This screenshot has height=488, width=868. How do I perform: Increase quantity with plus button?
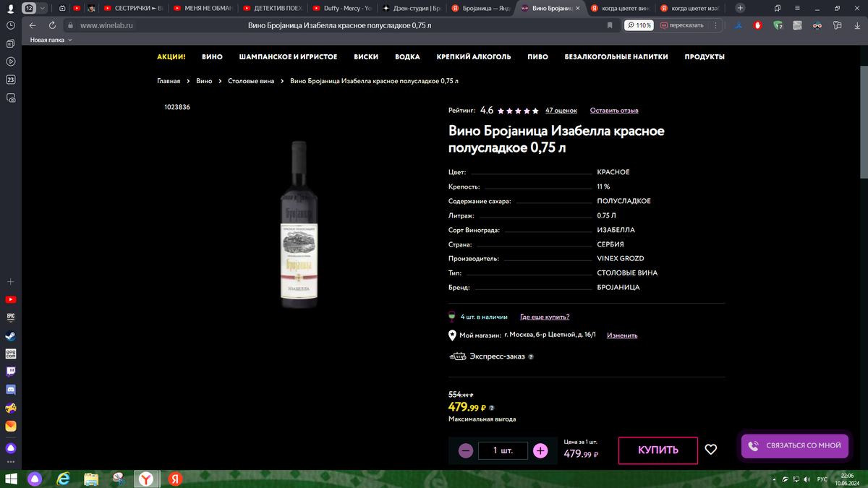pos(540,450)
